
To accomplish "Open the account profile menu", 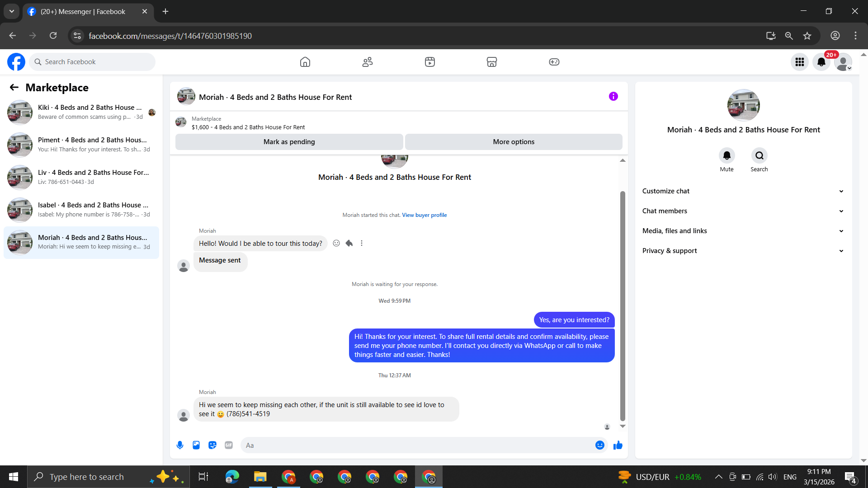I will (843, 62).
